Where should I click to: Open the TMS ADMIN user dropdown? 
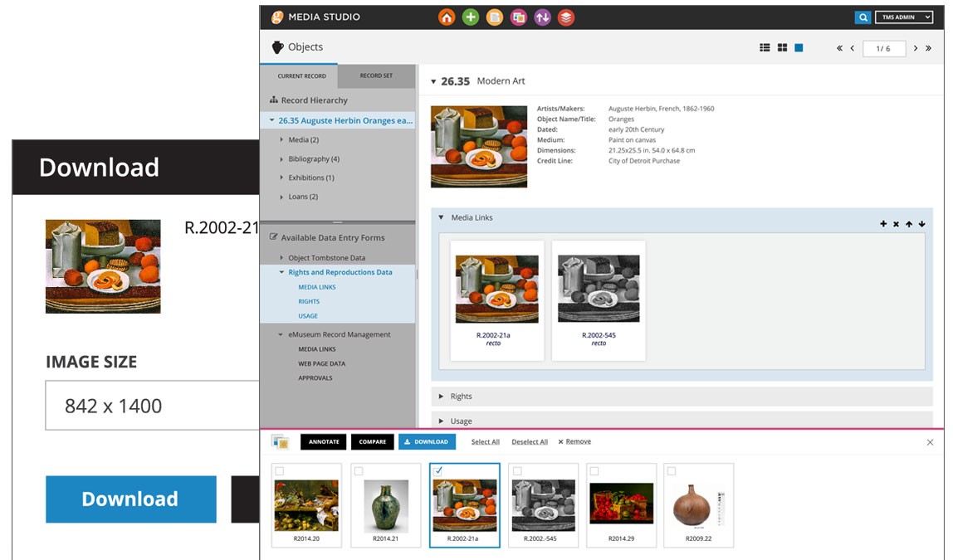[x=904, y=17]
